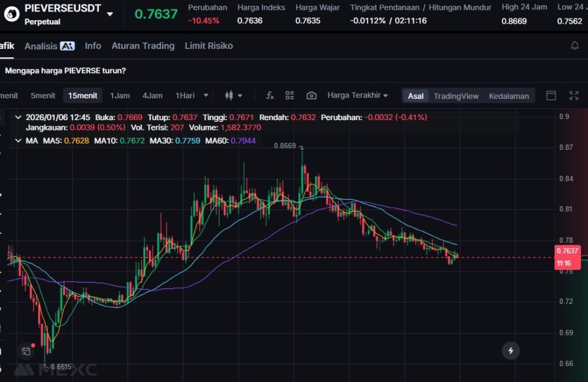Collapse the MA indicator legend row
The height and width of the screenshot is (382, 588).
18,140
